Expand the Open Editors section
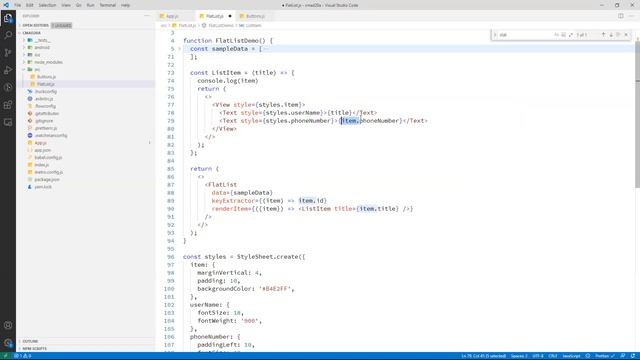This screenshot has height=360, width=640. pos(35,25)
